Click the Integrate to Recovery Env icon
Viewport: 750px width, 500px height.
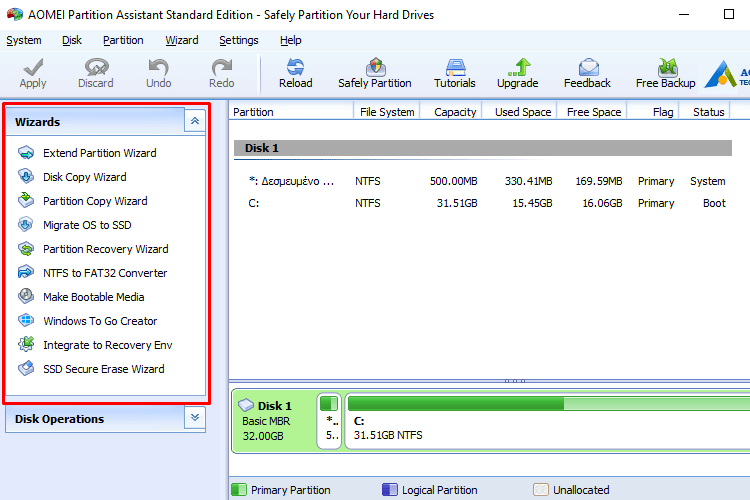pyautogui.click(x=26, y=344)
